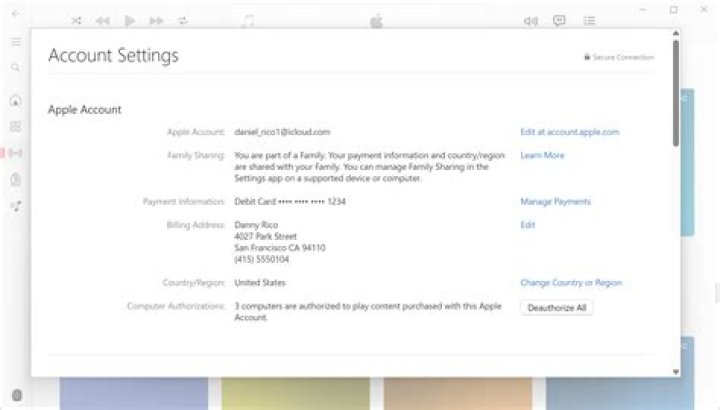The width and height of the screenshot is (720, 410).
Task: Open the hamburger sidebar menu
Action: click(x=16, y=42)
